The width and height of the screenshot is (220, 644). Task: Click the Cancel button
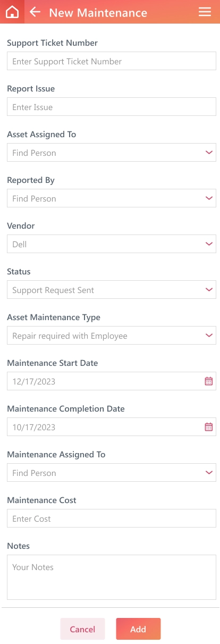(x=82, y=629)
